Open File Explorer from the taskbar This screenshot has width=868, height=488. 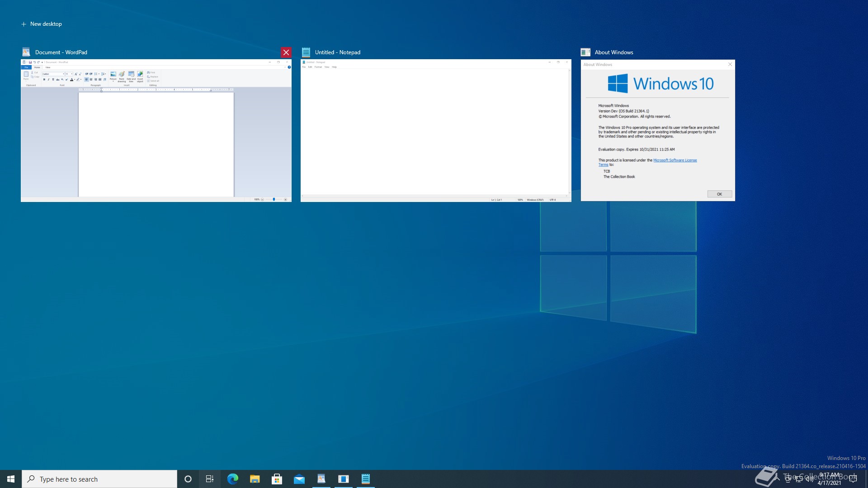click(x=255, y=479)
